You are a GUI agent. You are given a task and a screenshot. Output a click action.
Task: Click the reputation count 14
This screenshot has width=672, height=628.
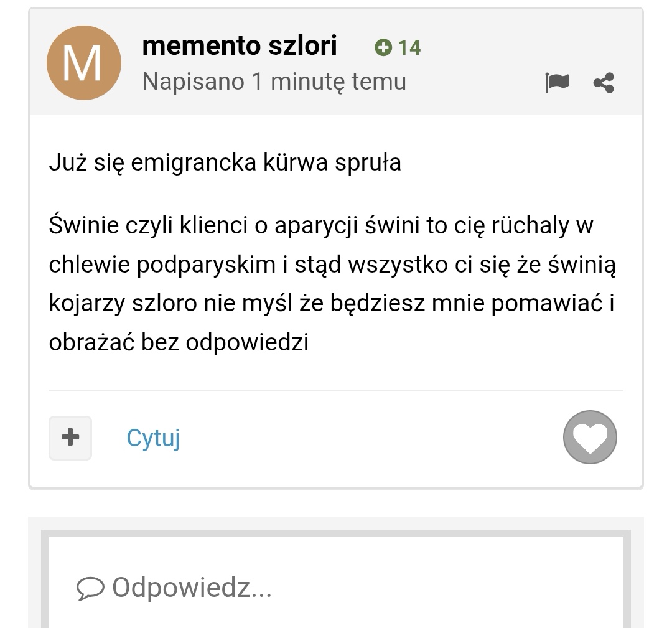409,47
